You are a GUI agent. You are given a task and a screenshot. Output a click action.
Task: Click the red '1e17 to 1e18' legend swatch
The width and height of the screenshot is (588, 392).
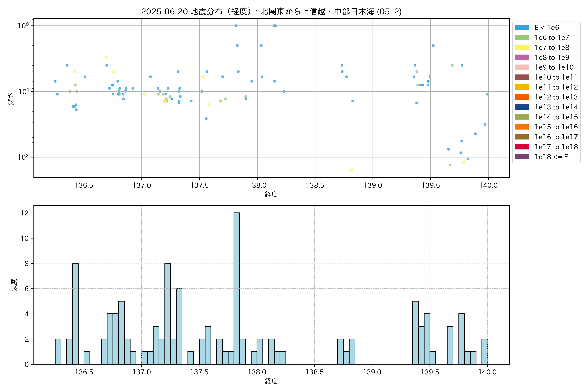pyautogui.click(x=522, y=147)
